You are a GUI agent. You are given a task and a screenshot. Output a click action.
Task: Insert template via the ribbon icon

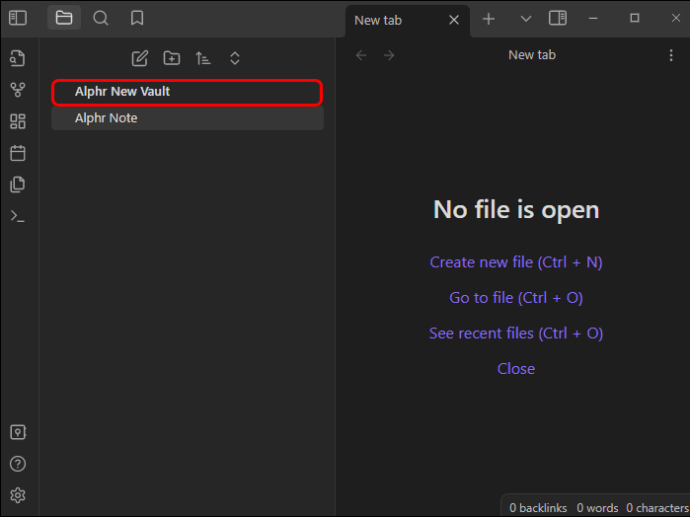tap(18, 184)
